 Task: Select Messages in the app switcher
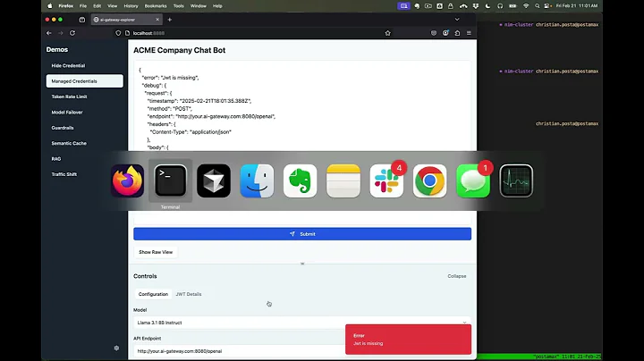click(473, 180)
